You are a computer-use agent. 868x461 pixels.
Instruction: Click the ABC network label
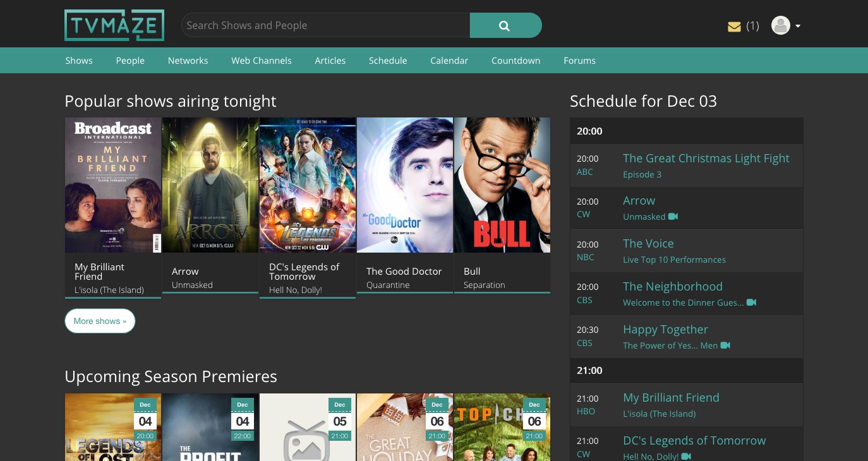[585, 172]
